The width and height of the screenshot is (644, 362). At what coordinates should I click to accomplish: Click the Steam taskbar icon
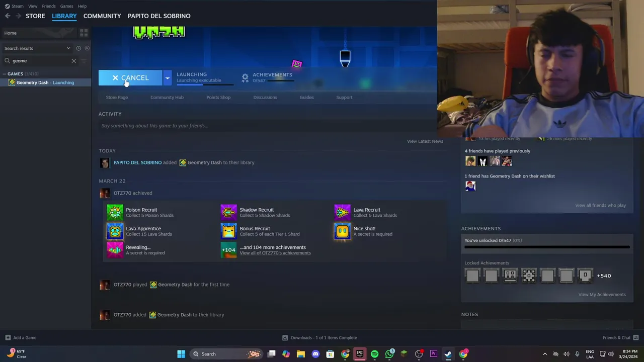point(448,354)
